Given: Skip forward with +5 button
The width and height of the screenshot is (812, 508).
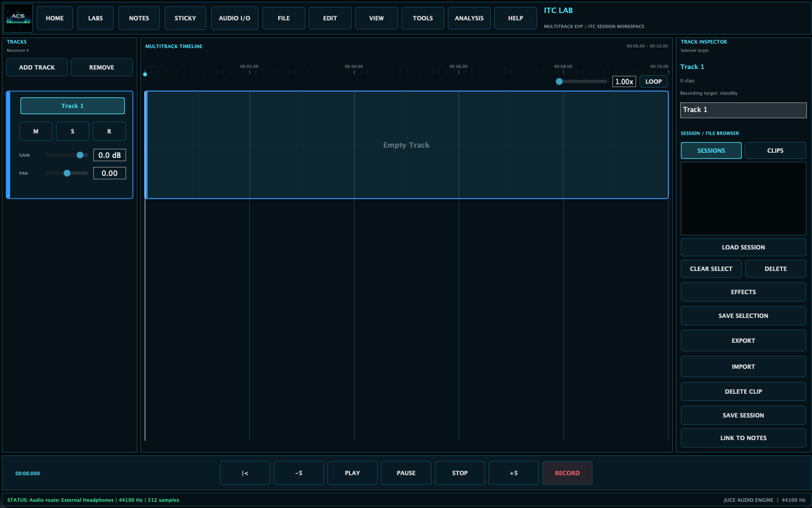Looking at the screenshot, I should [513, 473].
